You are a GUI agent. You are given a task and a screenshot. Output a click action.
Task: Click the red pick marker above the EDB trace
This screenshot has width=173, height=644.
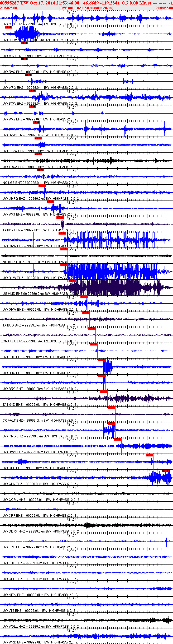click(92, 328)
